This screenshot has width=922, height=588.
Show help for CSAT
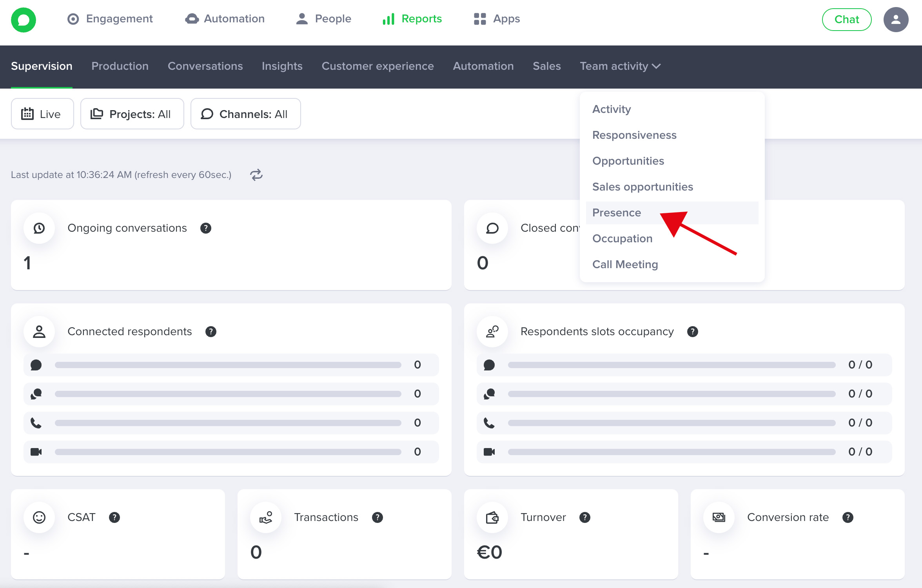click(x=114, y=517)
